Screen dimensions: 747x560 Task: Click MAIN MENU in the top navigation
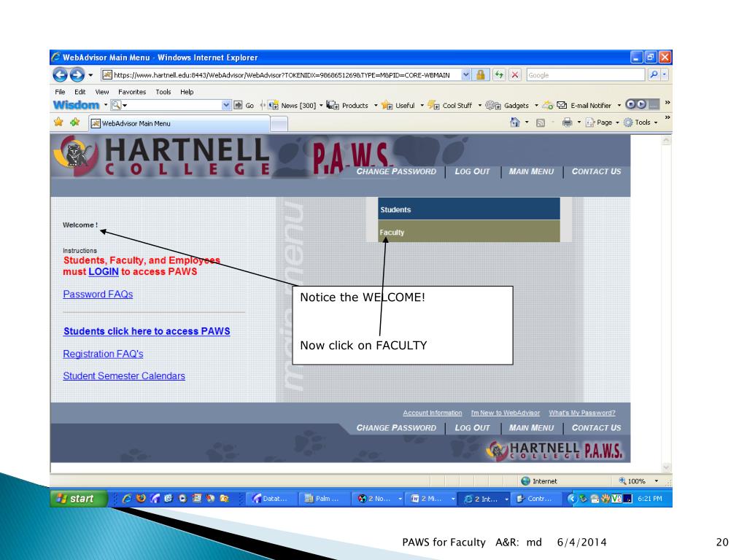pyautogui.click(x=531, y=171)
